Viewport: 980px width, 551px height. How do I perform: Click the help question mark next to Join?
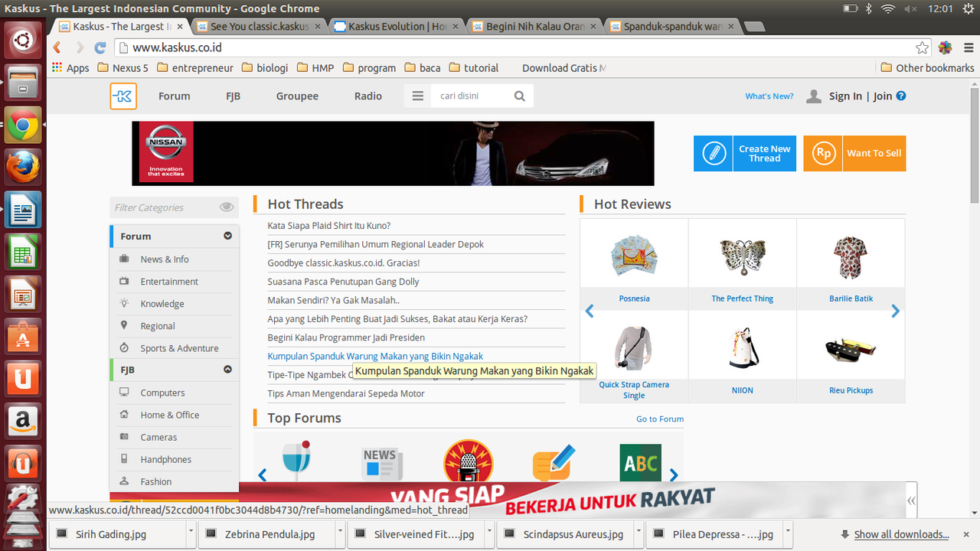coord(901,96)
